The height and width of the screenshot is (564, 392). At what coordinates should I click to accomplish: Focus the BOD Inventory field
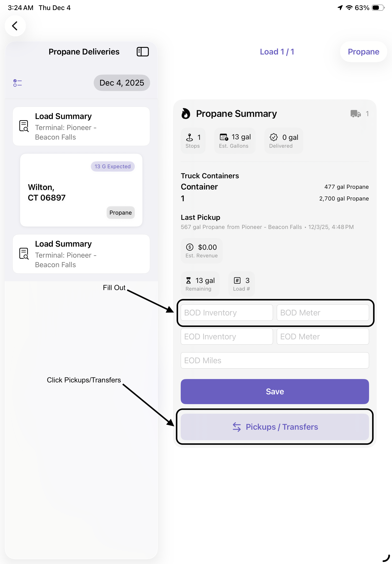click(x=226, y=313)
